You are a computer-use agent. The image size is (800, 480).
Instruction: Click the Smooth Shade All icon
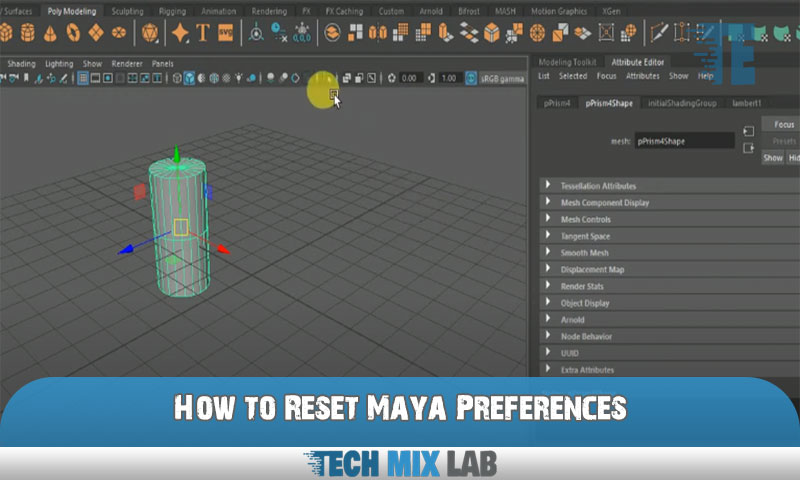tap(189, 79)
